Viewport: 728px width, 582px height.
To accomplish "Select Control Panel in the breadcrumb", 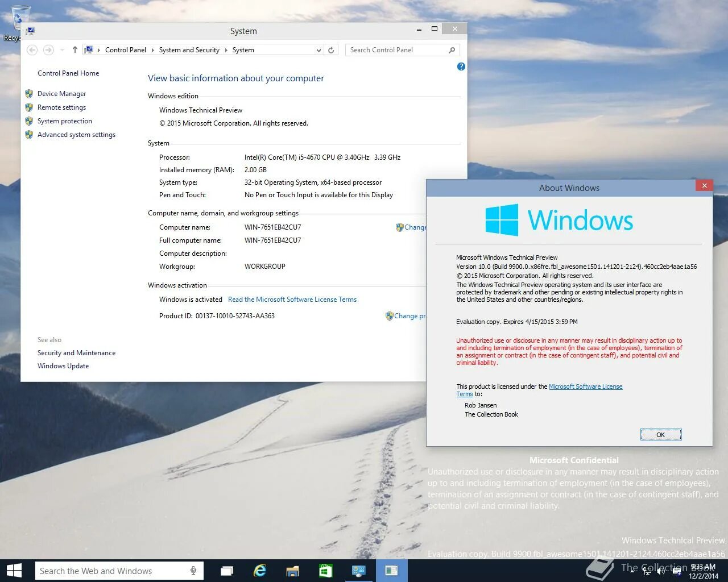I will 126,50.
